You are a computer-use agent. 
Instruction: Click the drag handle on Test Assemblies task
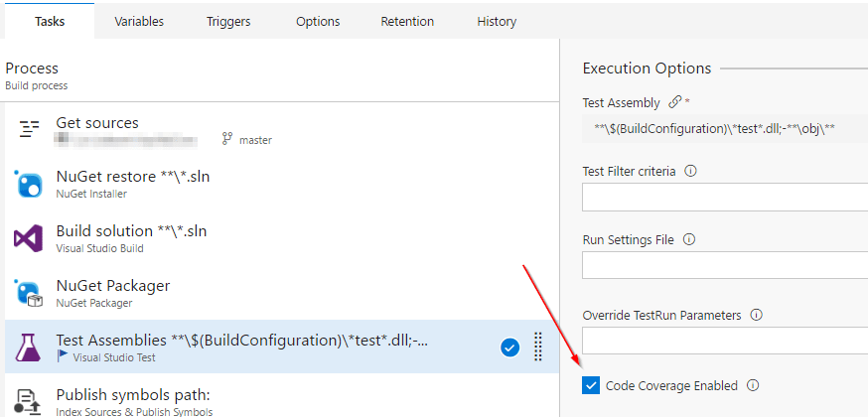[538, 347]
